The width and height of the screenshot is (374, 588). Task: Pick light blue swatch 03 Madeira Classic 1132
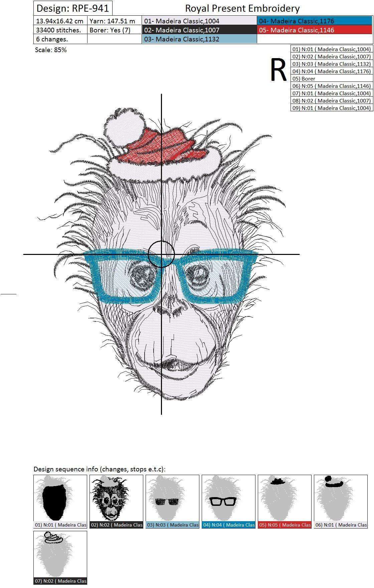[x=199, y=39]
